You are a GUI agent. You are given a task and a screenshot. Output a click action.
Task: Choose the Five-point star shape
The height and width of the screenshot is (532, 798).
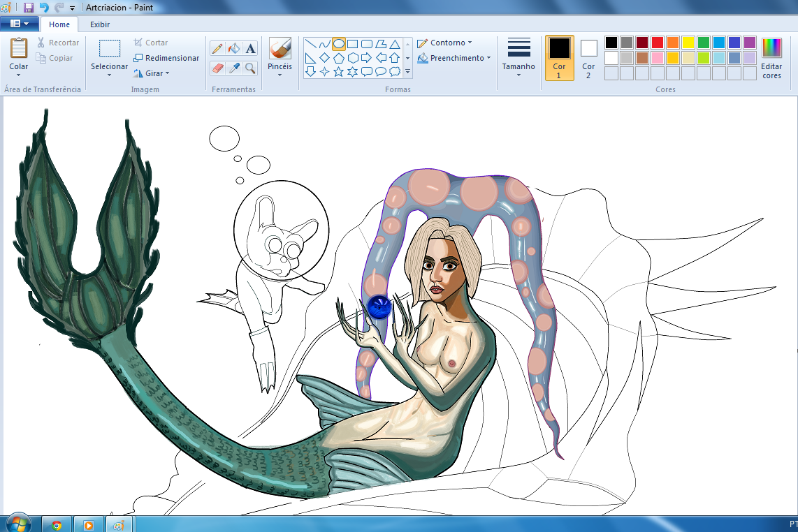(339, 72)
